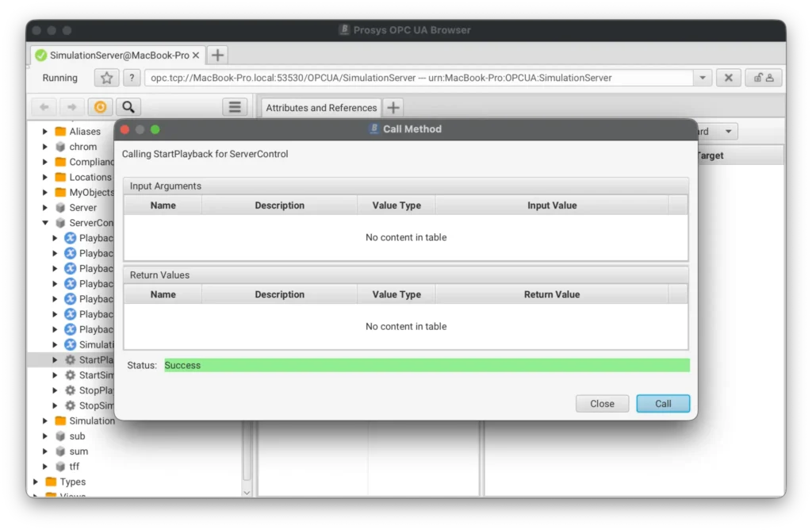Click the Success status field
Viewport: 812px width, 530px height.
(x=427, y=365)
